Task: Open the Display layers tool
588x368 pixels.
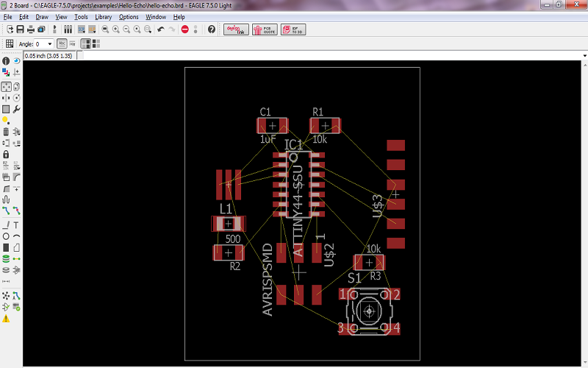Action: coord(6,71)
